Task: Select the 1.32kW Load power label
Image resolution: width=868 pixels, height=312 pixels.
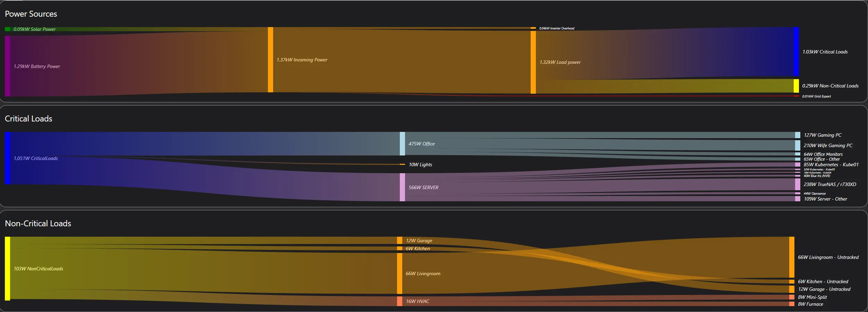Action: point(560,62)
